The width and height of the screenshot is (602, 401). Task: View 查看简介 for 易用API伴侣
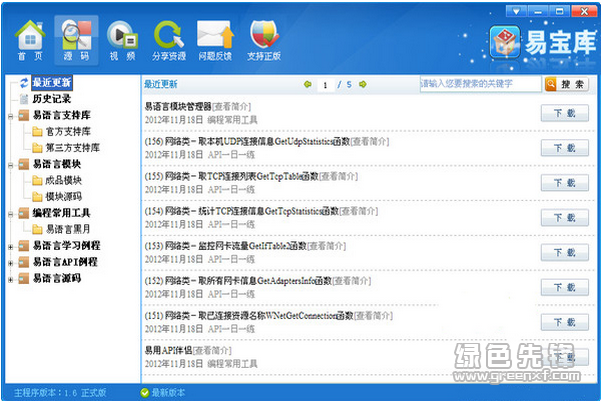(212, 351)
